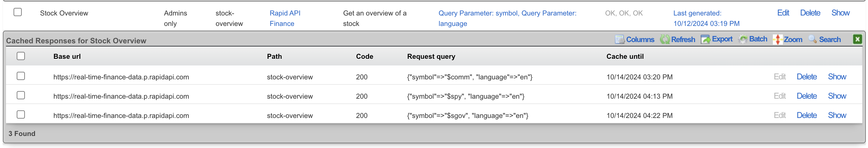Check the Stock Overview row checkbox
Viewport: 868px width, 148px height.
18,12
